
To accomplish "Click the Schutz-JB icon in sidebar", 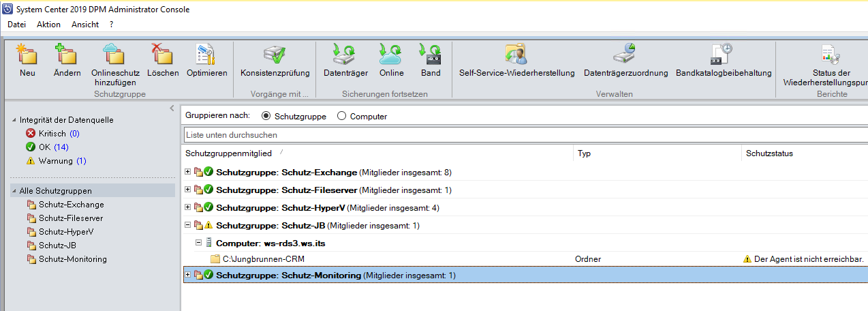I will point(31,246).
